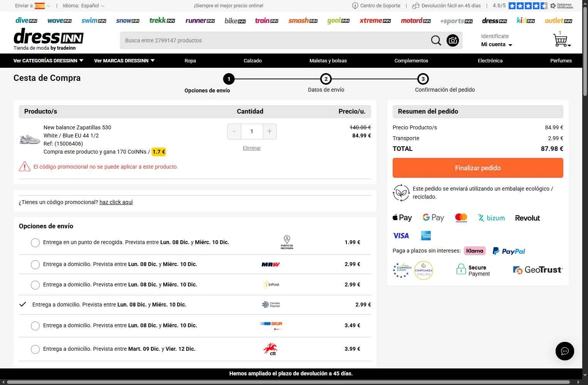The image size is (588, 385).
Task: Click the Finalizar pedido button
Action: 478,168
